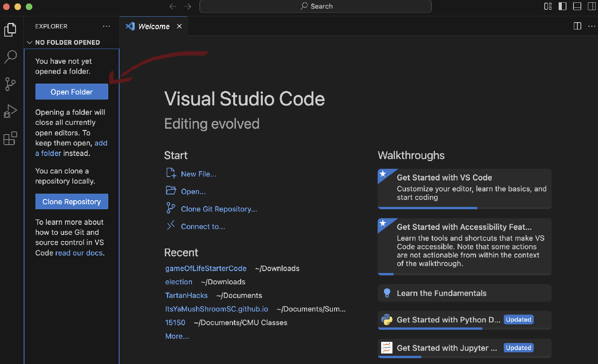Open the Search view in activity bar
Screen dimensions: 598x364
[11, 57]
